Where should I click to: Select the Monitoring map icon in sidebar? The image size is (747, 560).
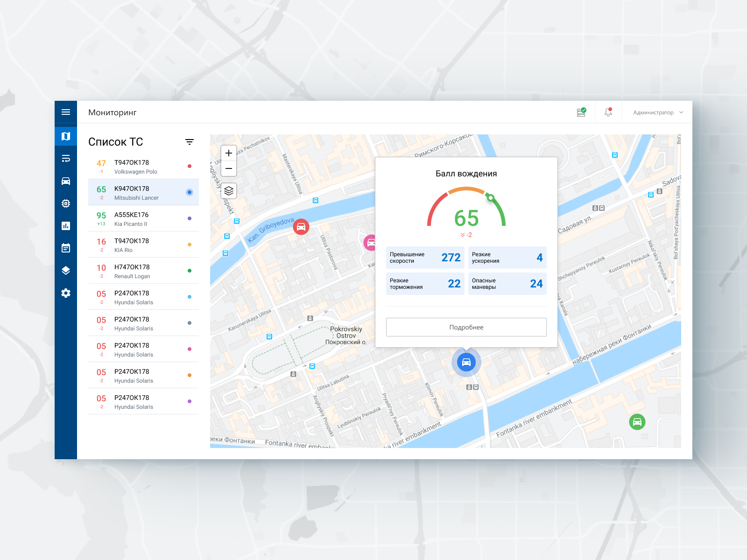click(66, 136)
